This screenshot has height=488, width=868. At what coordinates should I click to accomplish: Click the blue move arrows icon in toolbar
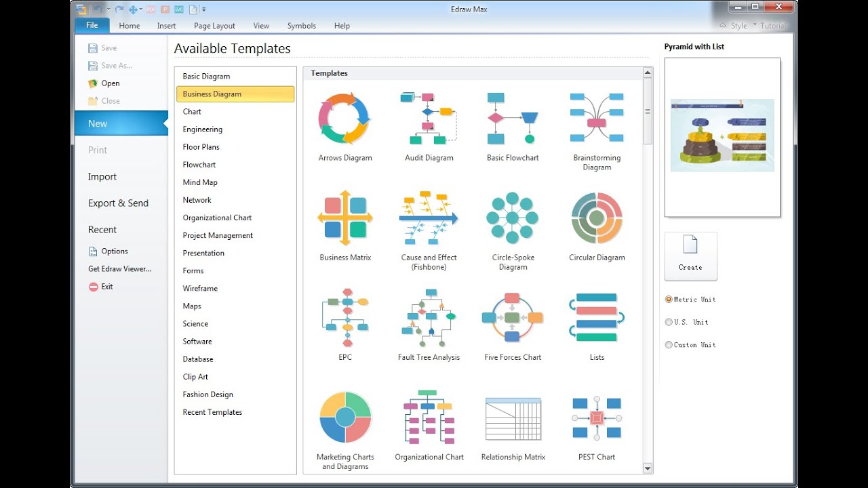tap(133, 9)
